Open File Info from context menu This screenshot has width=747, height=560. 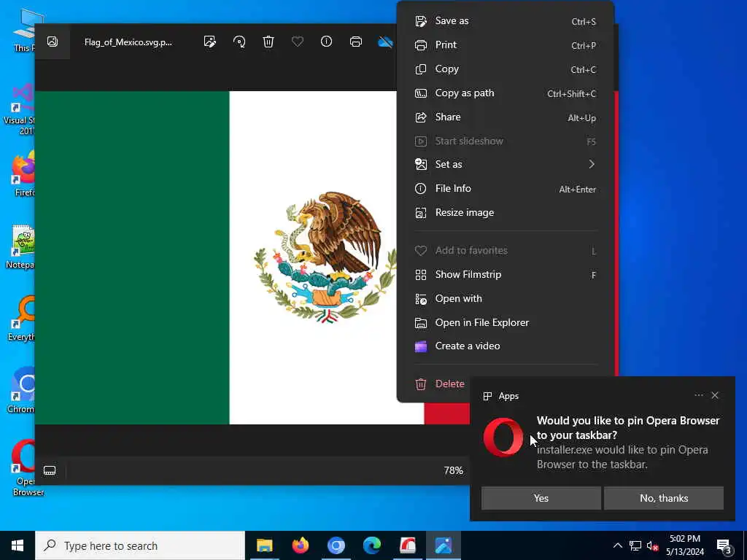point(506,189)
